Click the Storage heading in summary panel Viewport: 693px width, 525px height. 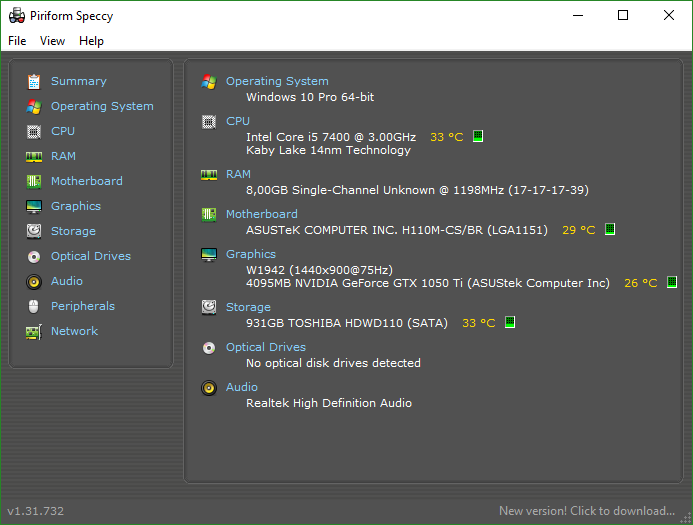tap(248, 307)
